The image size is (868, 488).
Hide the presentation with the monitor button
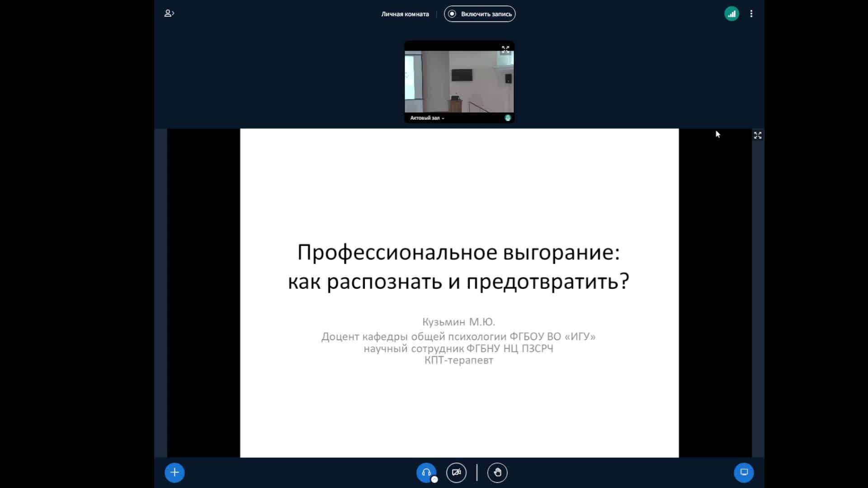(x=744, y=473)
